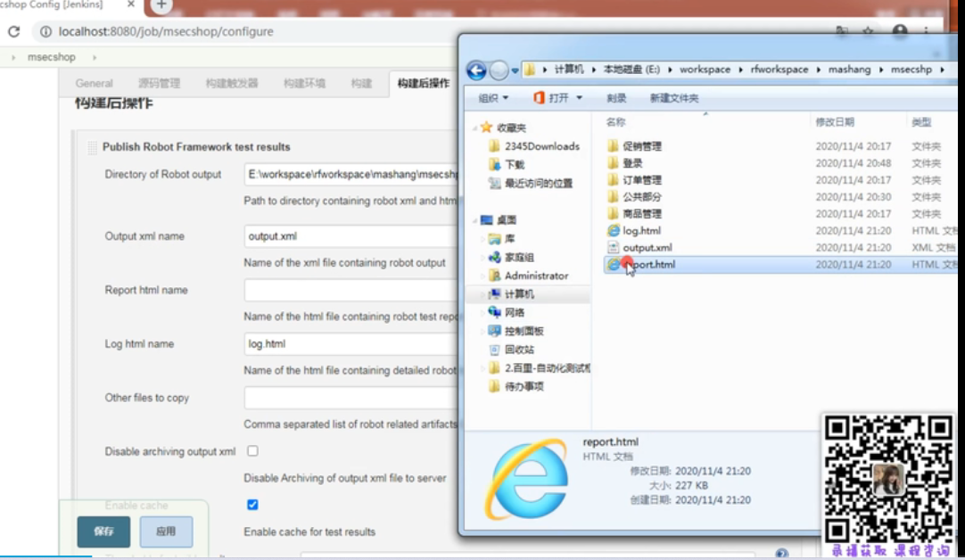Expand breadcrumb arrow after workspace
The width and height of the screenshot is (965, 560).
tap(740, 70)
